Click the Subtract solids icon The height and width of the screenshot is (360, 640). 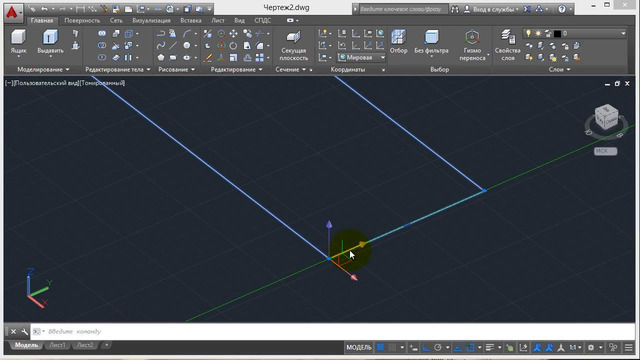pos(102,45)
